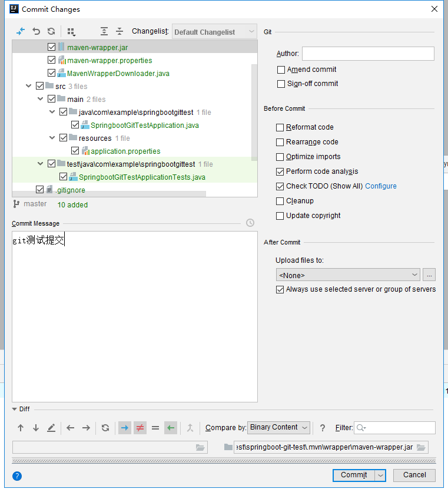Collapse the Diff section triangle

[14, 409]
